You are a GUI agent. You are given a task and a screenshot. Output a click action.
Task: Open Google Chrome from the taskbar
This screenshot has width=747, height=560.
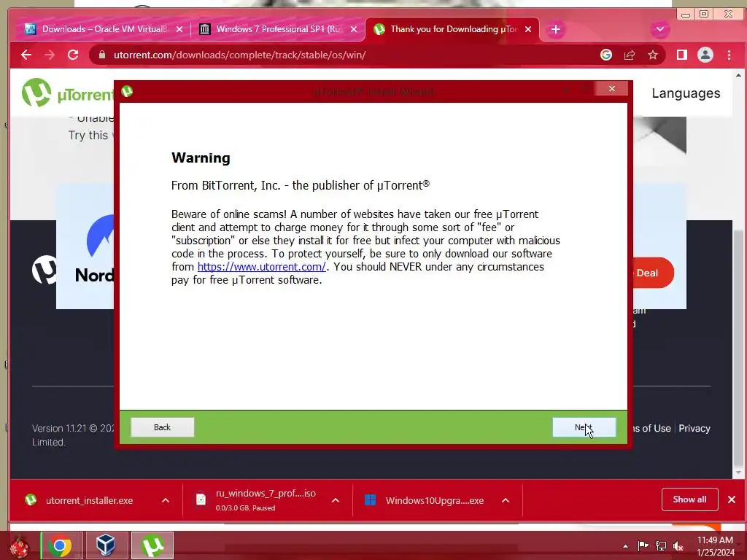pyautogui.click(x=60, y=545)
